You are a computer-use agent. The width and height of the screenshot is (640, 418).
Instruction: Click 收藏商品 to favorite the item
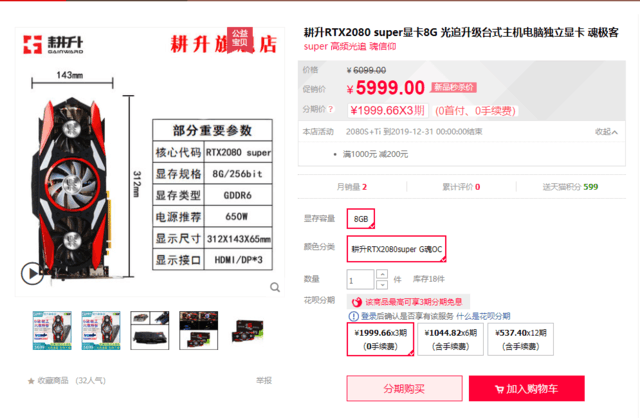[53, 381]
